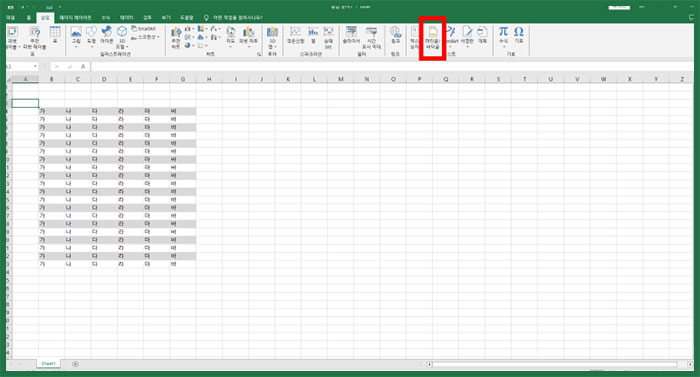This screenshot has height=377, width=700.
Task: Insert a Win/Loss sparkline (승패)
Action: (329, 38)
